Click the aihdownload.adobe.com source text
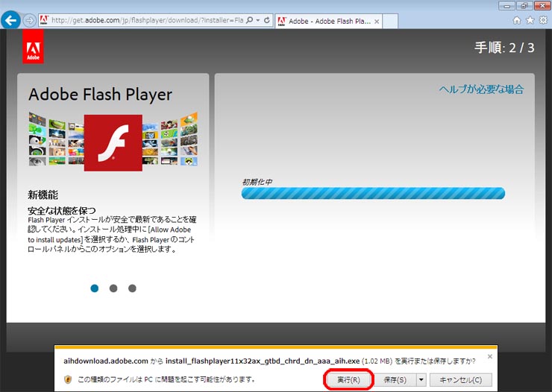The width and height of the screenshot is (552, 392). (106, 361)
